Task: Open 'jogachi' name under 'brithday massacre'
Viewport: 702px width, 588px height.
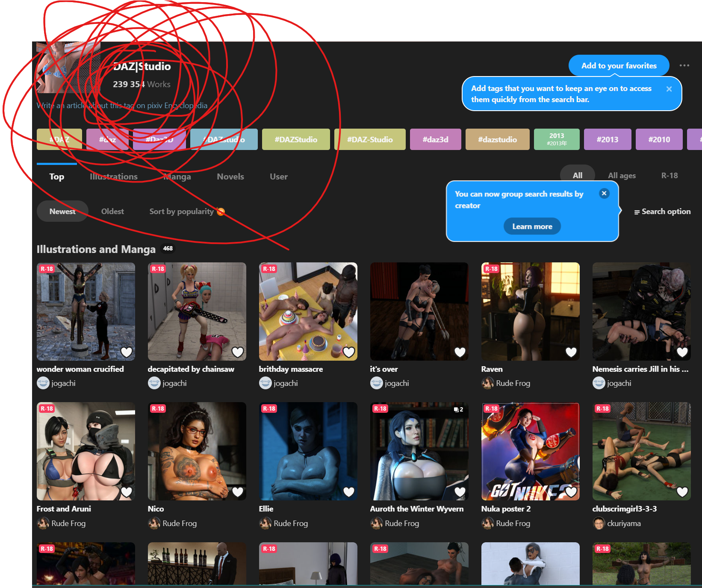Action: [x=286, y=383]
